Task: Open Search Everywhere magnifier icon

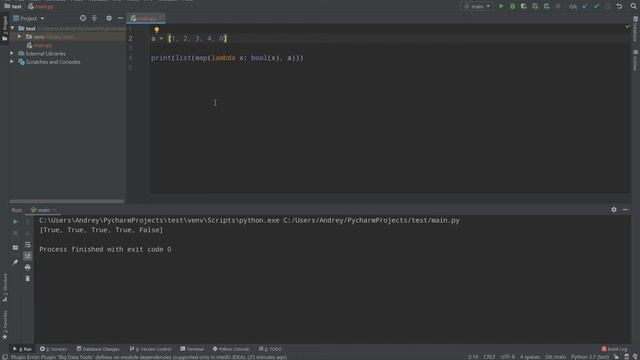Action: pyautogui.click(x=633, y=6)
